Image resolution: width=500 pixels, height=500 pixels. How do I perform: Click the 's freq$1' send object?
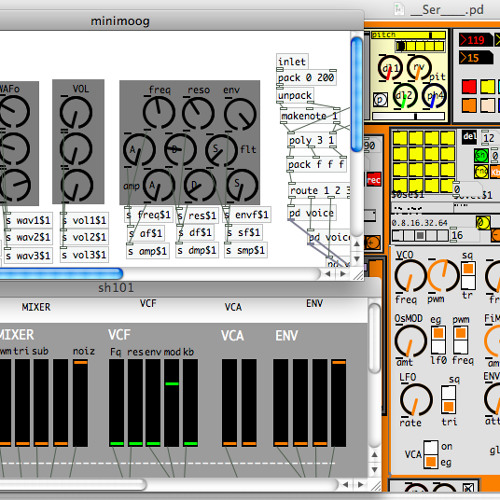pos(149,215)
